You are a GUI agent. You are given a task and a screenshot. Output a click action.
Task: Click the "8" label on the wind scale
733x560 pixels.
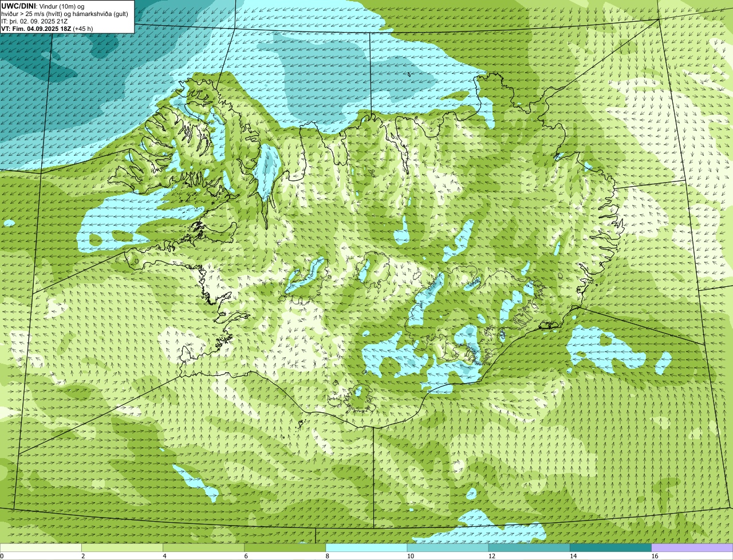328,556
